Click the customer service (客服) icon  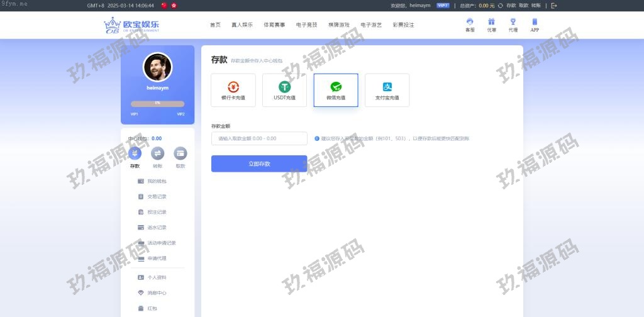pyautogui.click(x=469, y=23)
